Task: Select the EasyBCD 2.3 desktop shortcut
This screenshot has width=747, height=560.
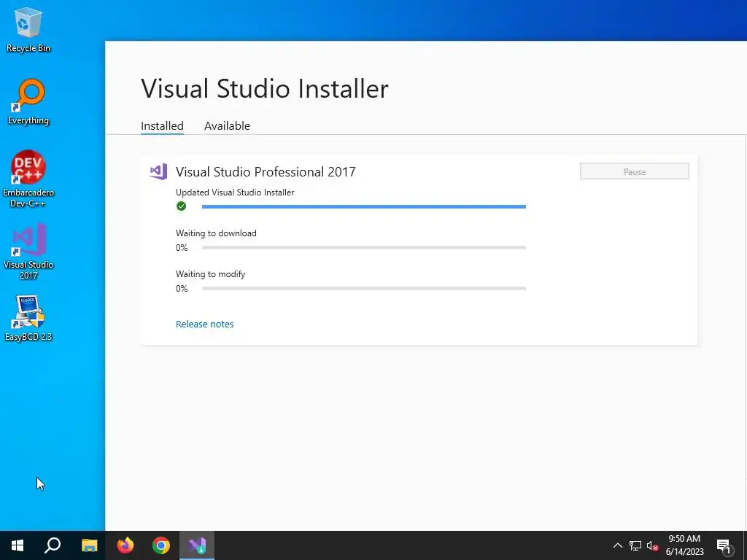Action: (28, 318)
